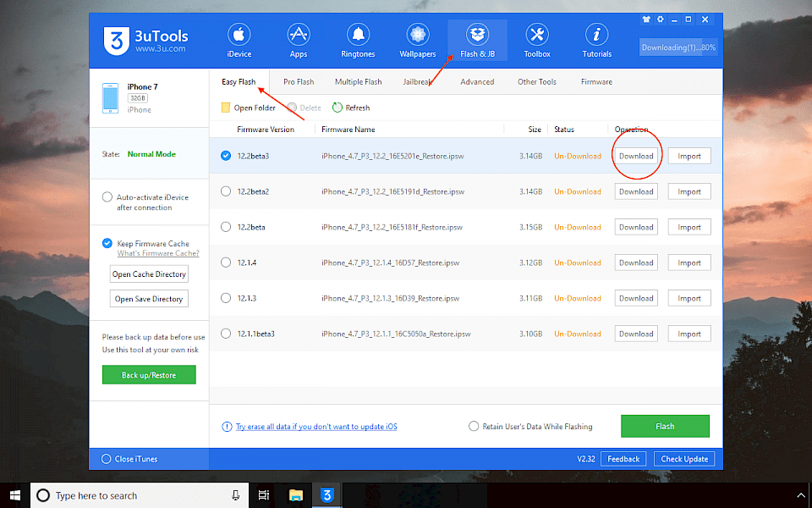
Task: Click the info icon beside erase data link
Action: click(227, 427)
